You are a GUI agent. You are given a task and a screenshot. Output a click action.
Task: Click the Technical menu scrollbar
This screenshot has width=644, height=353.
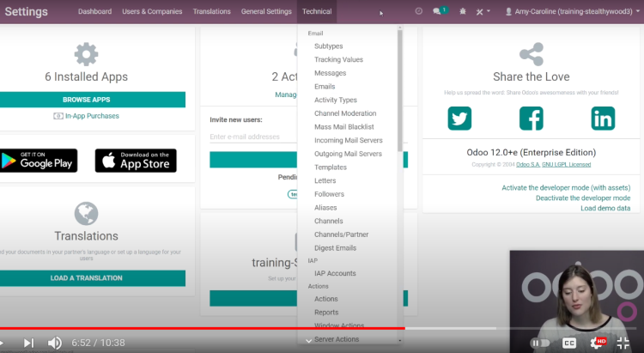point(399,90)
